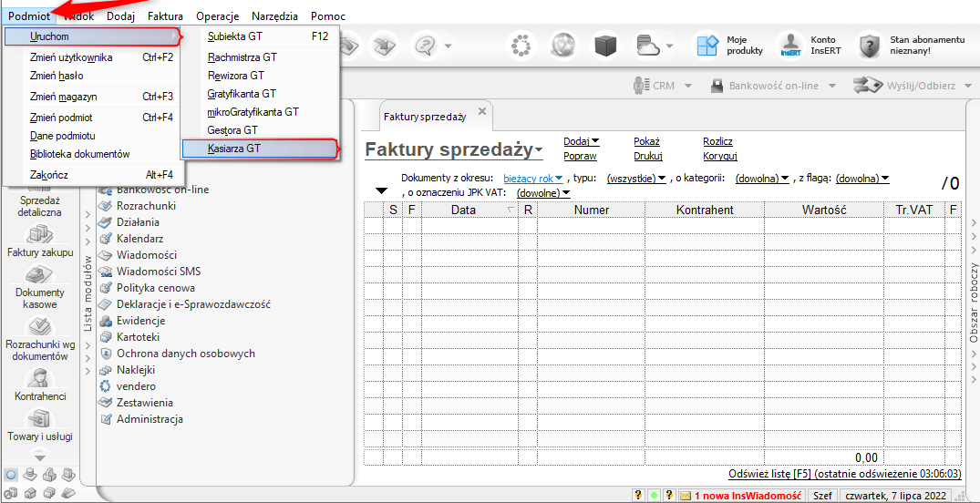Open the Narzędzia menu
The height and width of the screenshot is (503, 980).
click(274, 16)
